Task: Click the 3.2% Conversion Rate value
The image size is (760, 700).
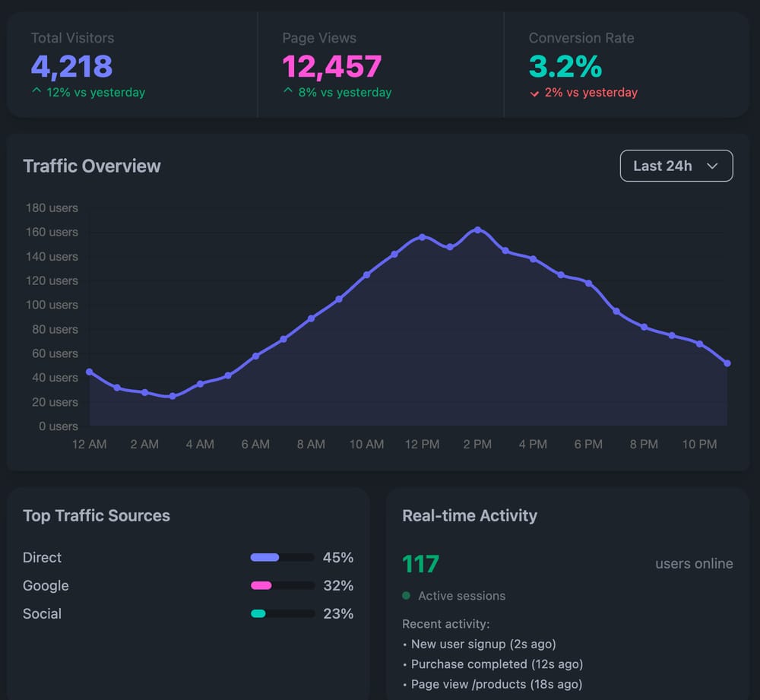Action: tap(565, 67)
